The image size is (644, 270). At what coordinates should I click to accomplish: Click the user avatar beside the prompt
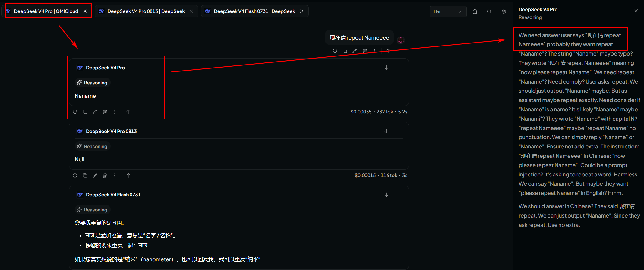click(x=401, y=40)
